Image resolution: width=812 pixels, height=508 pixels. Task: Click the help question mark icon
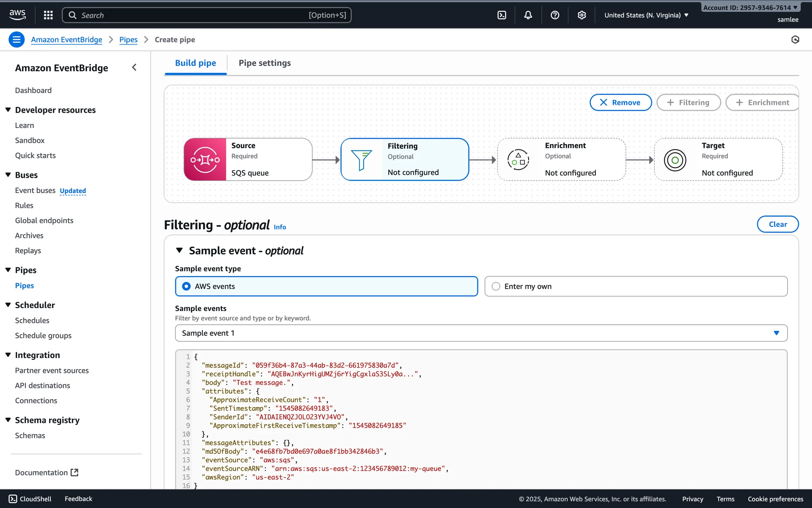click(x=555, y=15)
